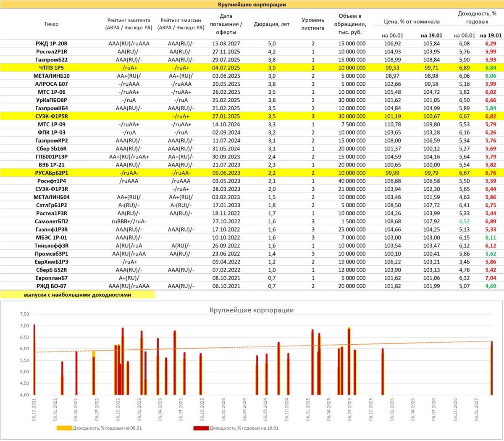
Task: Click the 'Объем в обращении, тыс. руб.' header
Action: [x=350, y=24]
